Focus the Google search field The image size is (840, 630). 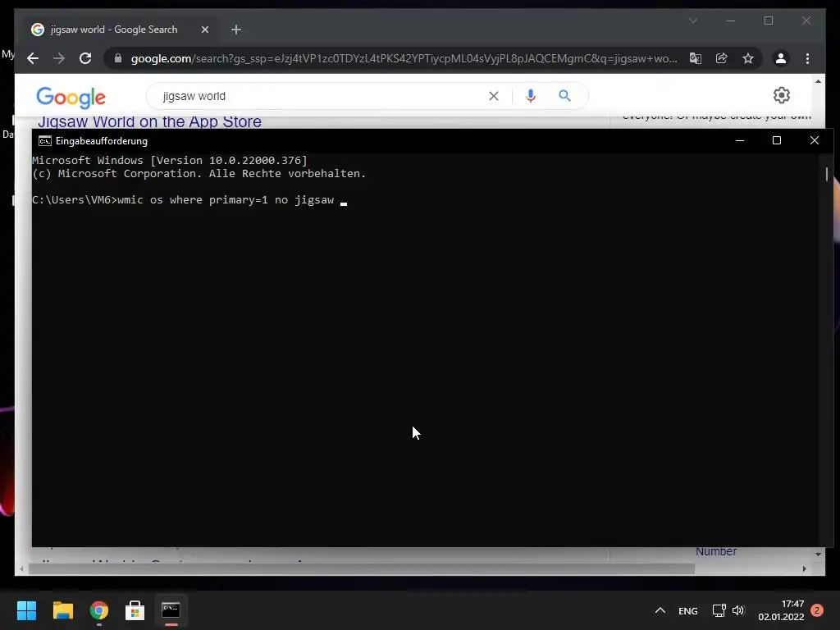click(x=322, y=96)
